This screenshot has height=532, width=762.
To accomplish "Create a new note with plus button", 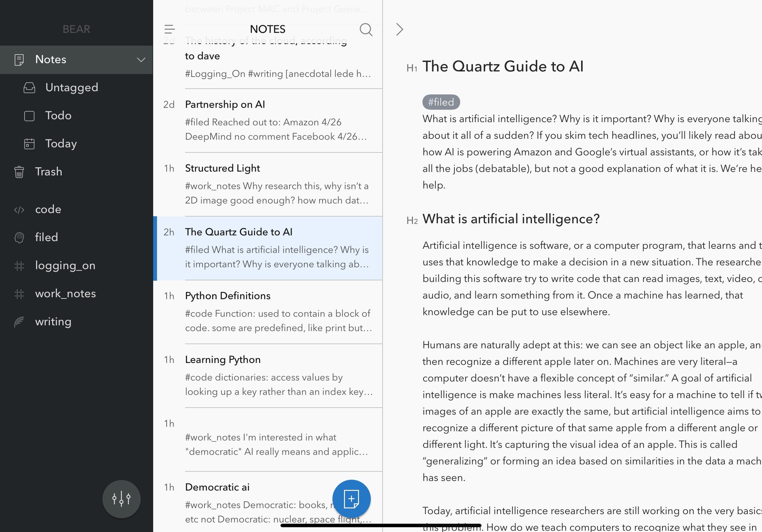I will point(351,499).
